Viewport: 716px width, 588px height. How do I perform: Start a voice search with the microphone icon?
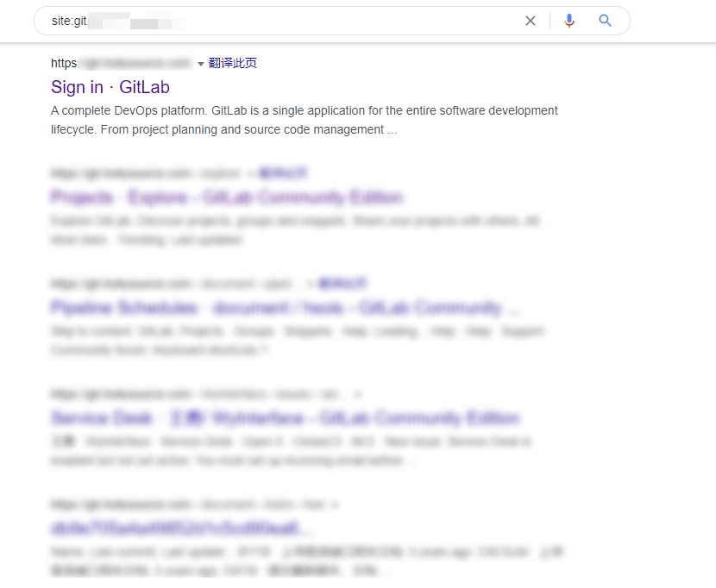pos(569,21)
